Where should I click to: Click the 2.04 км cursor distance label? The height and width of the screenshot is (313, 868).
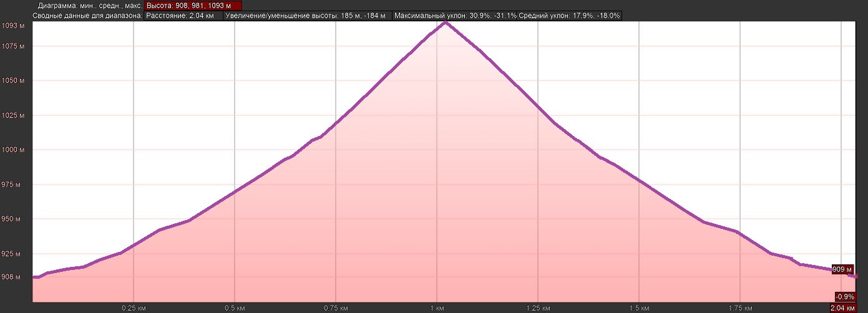(842, 308)
